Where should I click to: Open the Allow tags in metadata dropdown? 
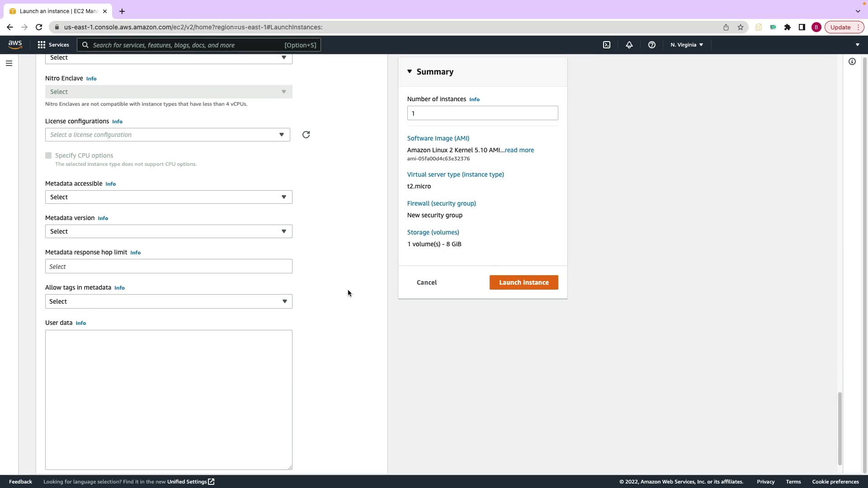(169, 301)
